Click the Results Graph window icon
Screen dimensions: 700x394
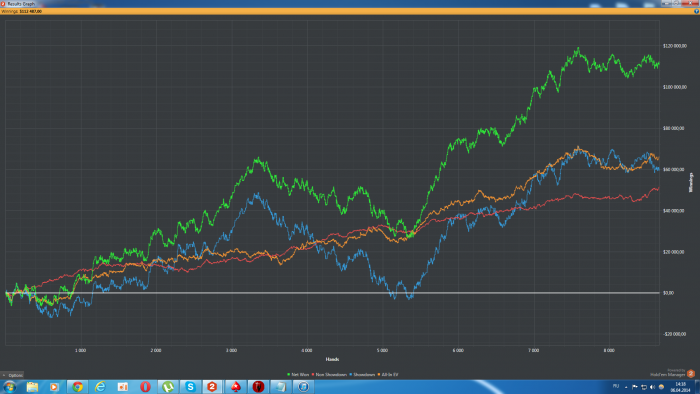pos(3,4)
